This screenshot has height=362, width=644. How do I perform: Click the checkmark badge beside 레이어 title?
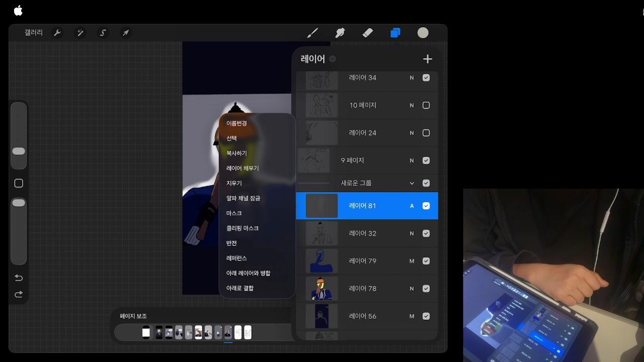point(333,59)
